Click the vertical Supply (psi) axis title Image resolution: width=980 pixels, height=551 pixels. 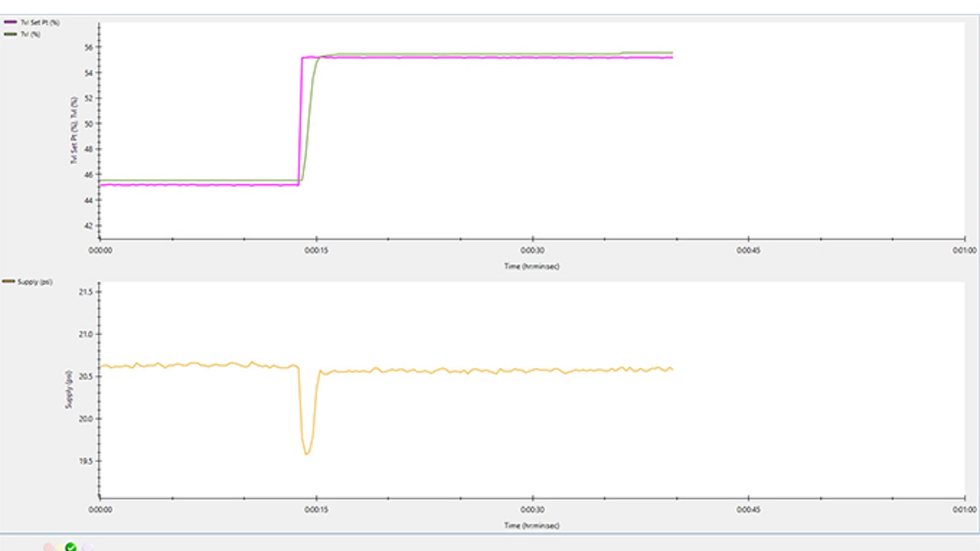(68, 389)
